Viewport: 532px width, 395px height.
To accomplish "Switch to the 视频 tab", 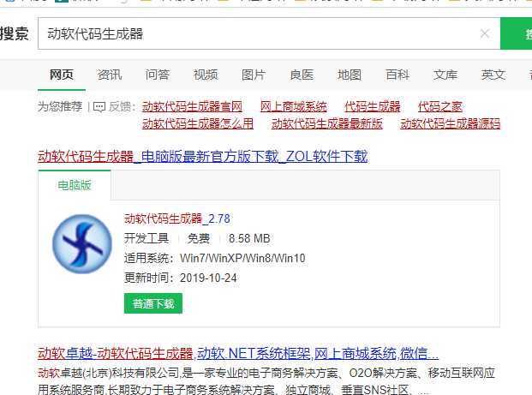I will (x=206, y=75).
